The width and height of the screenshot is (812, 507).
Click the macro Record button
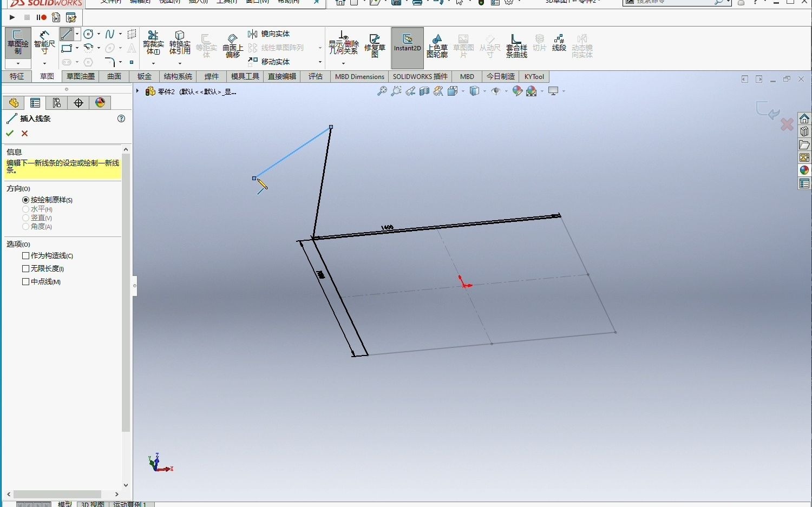click(41, 17)
